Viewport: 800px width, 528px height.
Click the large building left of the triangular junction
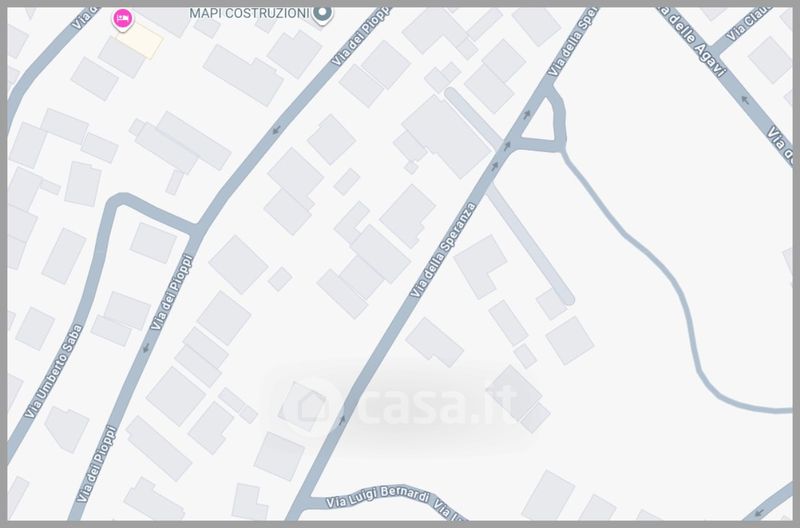[446, 136]
